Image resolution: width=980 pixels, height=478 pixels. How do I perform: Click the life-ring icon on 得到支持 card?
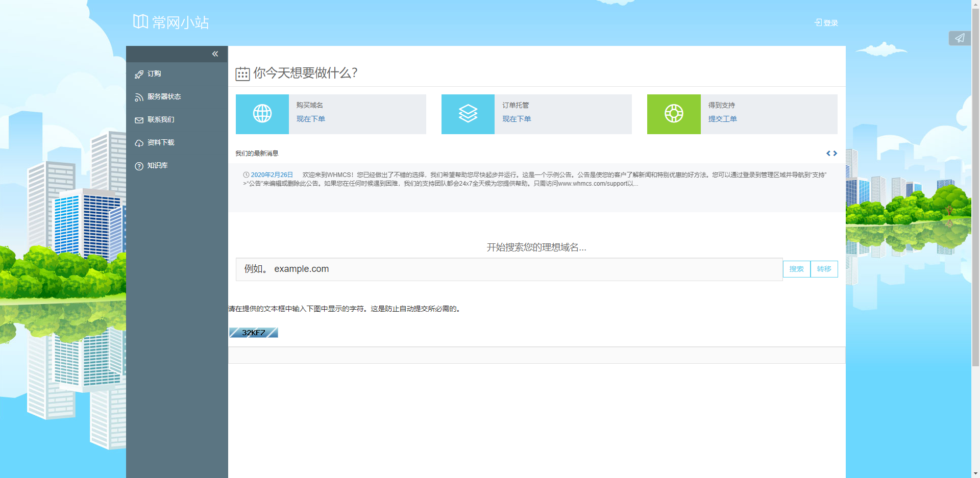click(x=674, y=114)
